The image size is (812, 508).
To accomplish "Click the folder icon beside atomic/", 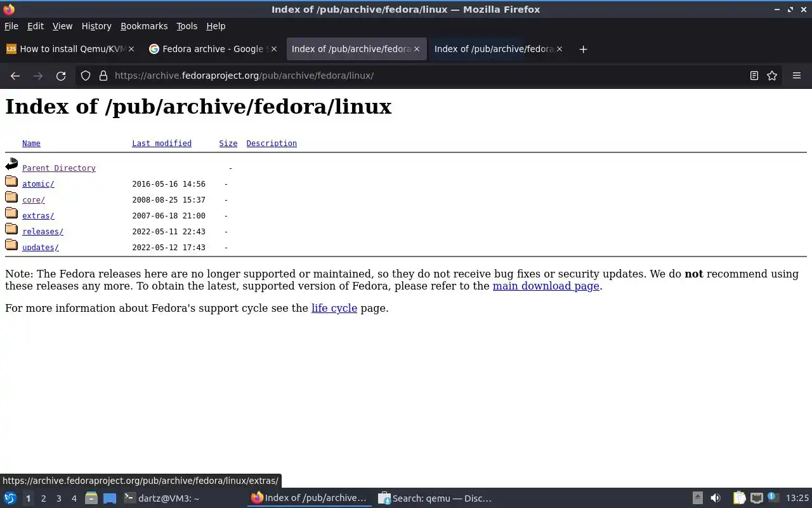I will (11, 182).
